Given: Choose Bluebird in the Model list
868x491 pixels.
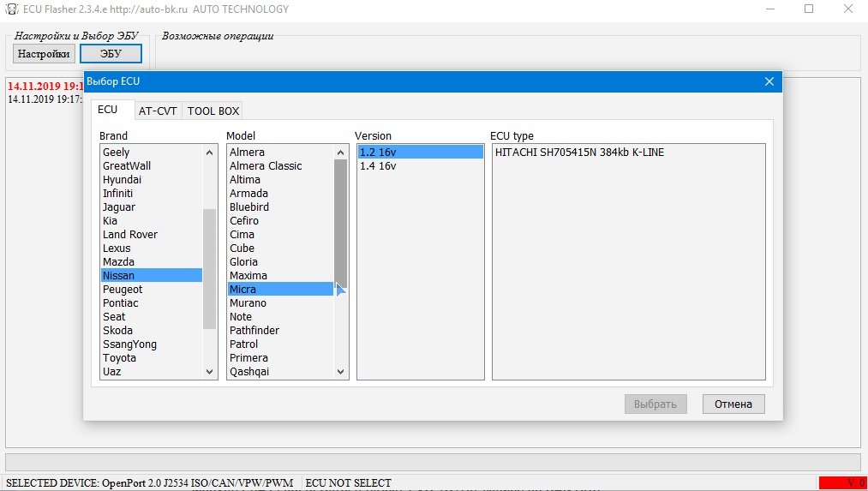Looking at the screenshot, I should point(281,207).
